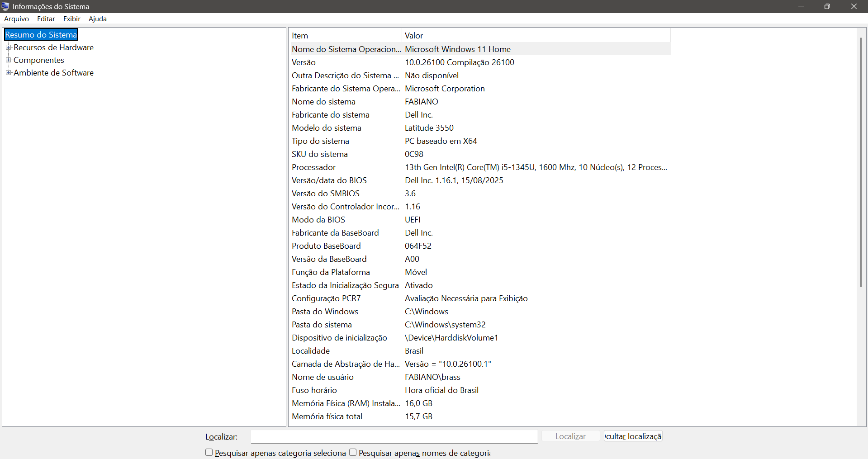Select the Recursos de Hardware category

[53, 47]
